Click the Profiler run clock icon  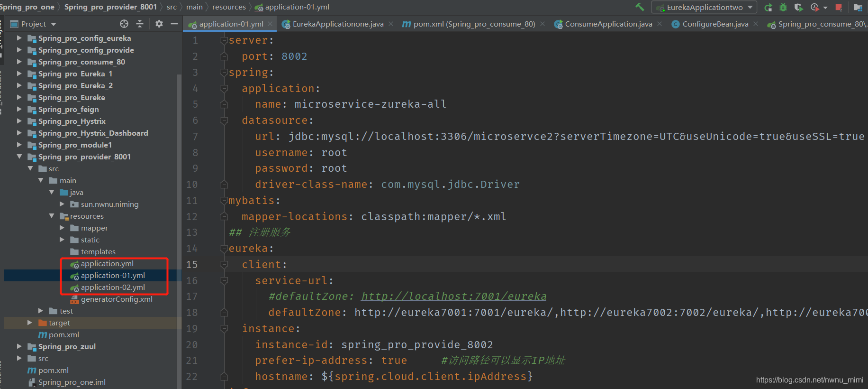coord(814,7)
